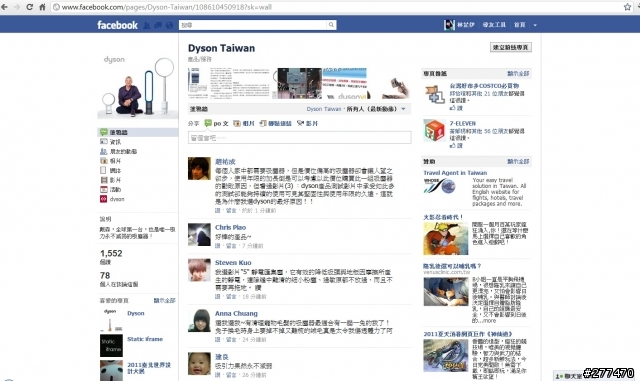Go to 首頁 in the top bar
The image size is (640, 381).
(x=520, y=25)
